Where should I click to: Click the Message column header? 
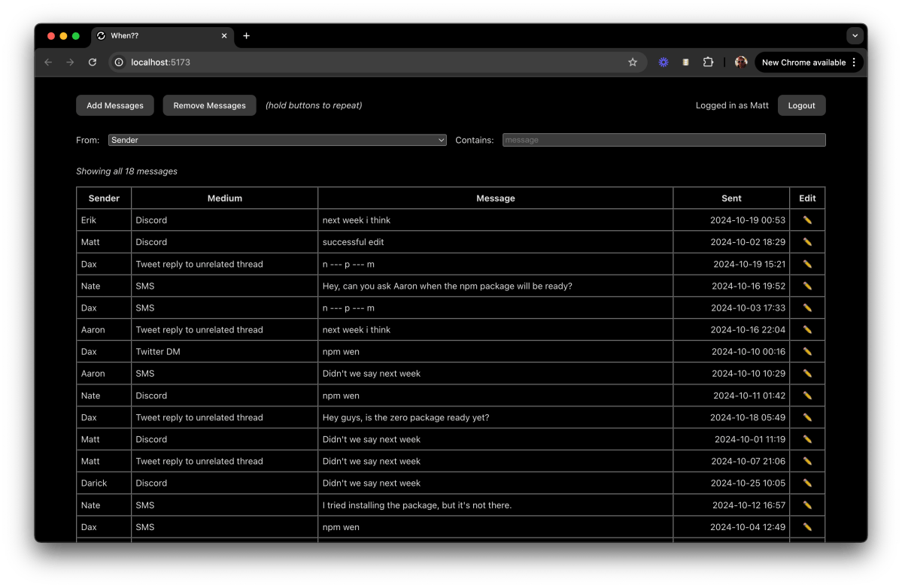[x=495, y=198]
